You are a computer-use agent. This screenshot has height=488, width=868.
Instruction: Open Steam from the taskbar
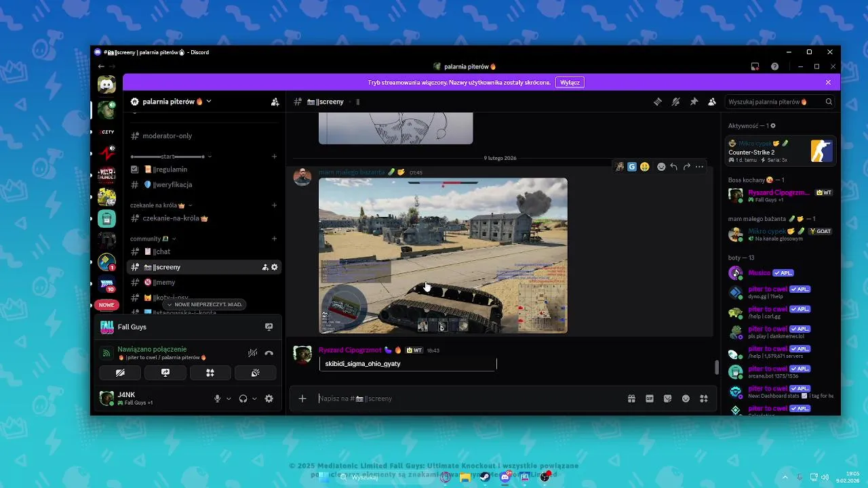click(485, 477)
